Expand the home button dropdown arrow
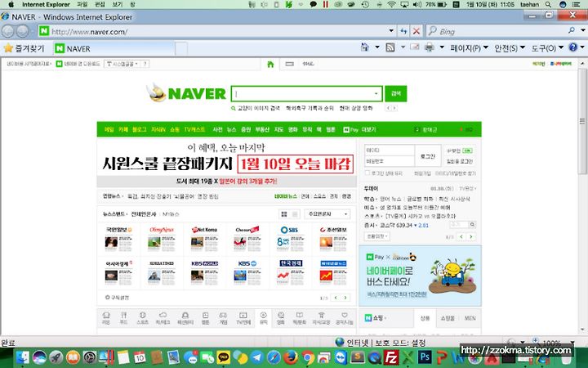588x368 pixels. pyautogui.click(x=377, y=47)
